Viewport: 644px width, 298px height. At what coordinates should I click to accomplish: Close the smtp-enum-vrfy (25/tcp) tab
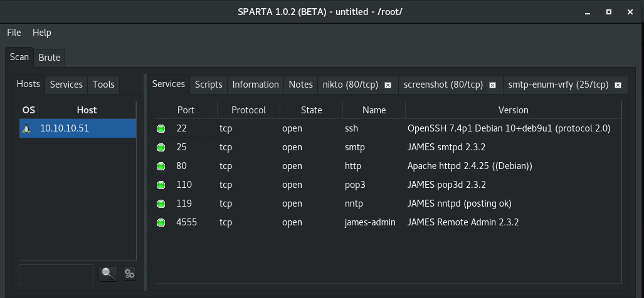coord(618,85)
